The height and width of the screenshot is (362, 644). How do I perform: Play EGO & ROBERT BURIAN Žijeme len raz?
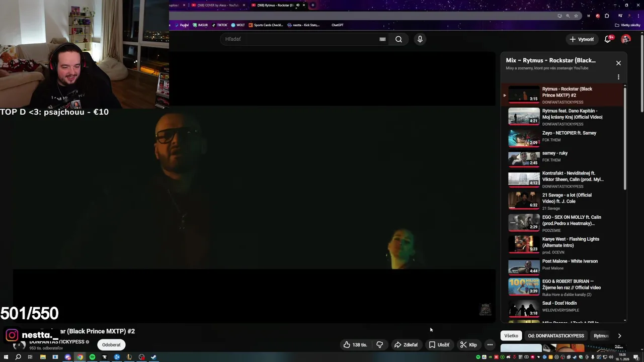pyautogui.click(x=563, y=288)
